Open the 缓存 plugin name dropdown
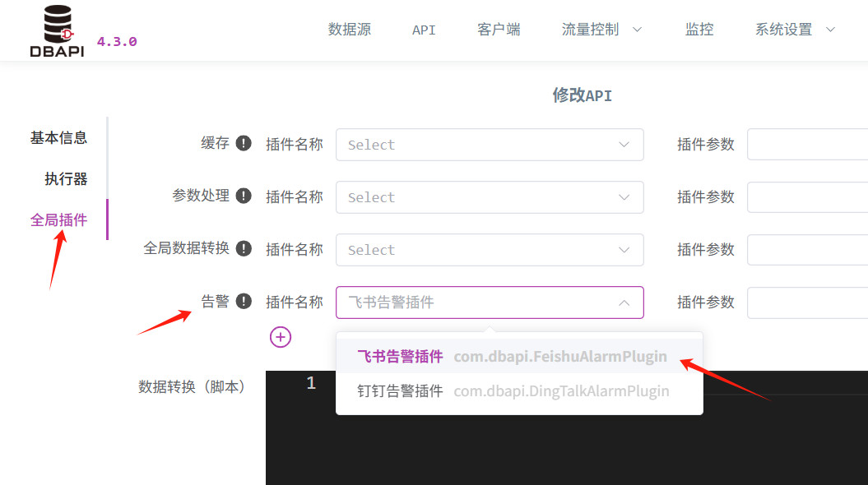Viewport: 868px width, 485px height. point(490,145)
